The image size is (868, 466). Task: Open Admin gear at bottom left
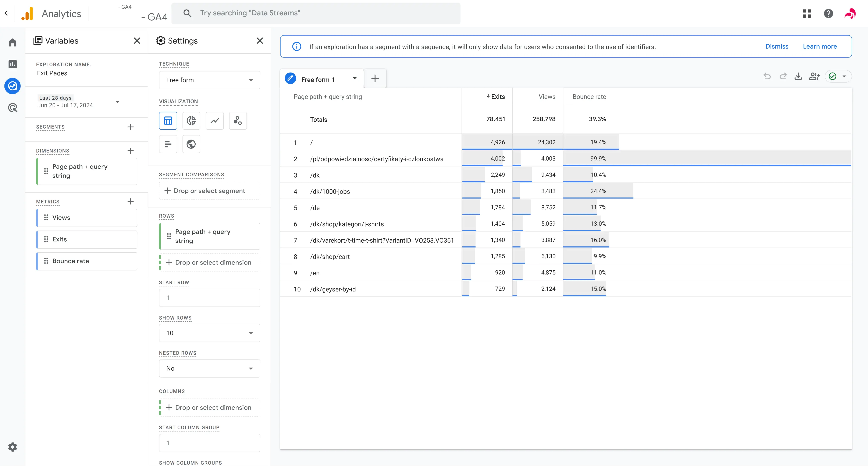point(13,447)
